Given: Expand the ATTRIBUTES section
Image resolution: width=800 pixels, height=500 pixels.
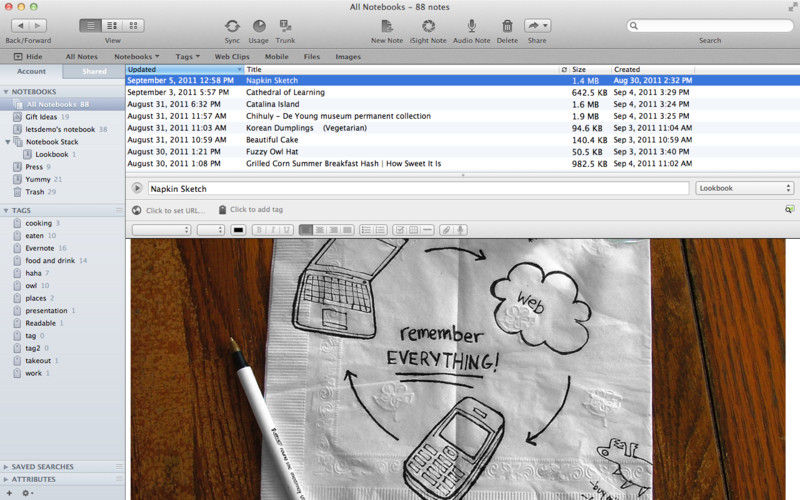Looking at the screenshot, I should 6,480.
